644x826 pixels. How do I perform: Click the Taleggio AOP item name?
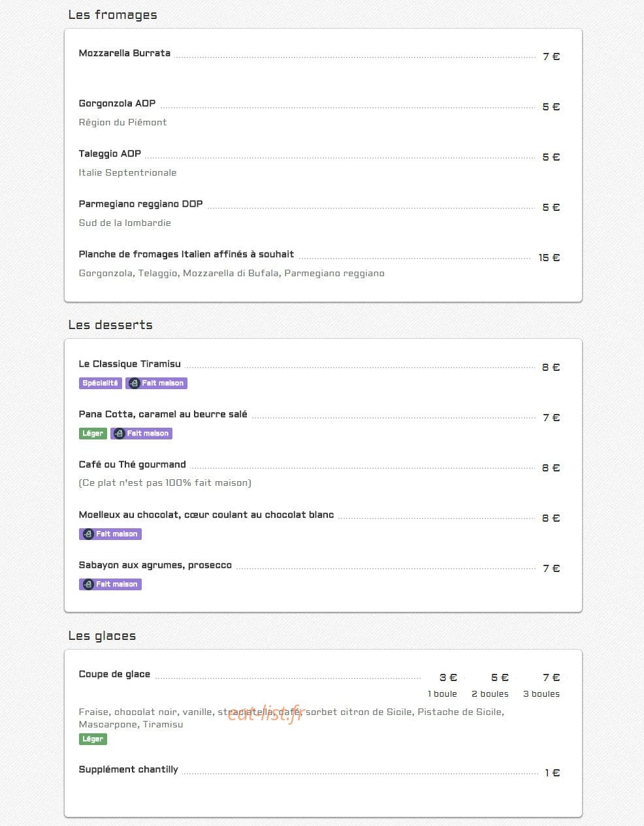click(x=110, y=153)
